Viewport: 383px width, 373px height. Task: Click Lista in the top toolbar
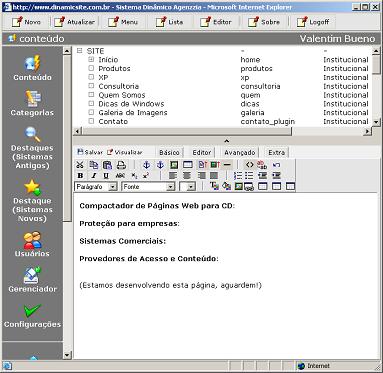[170, 22]
